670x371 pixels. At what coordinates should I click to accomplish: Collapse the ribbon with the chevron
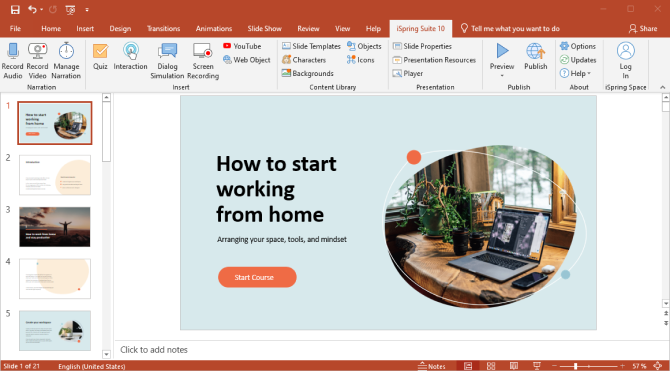[x=662, y=87]
